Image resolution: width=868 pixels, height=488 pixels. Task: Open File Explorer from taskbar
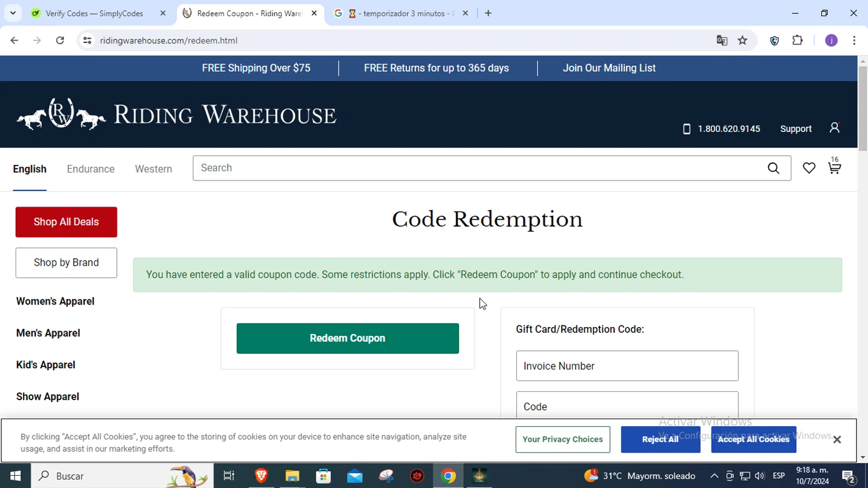tap(292, 476)
